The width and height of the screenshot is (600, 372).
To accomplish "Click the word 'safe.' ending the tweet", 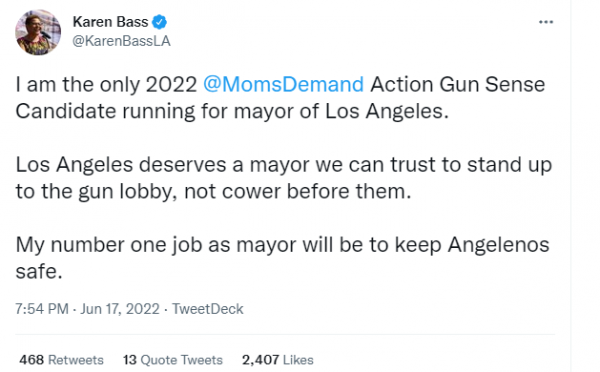I will (x=39, y=272).
